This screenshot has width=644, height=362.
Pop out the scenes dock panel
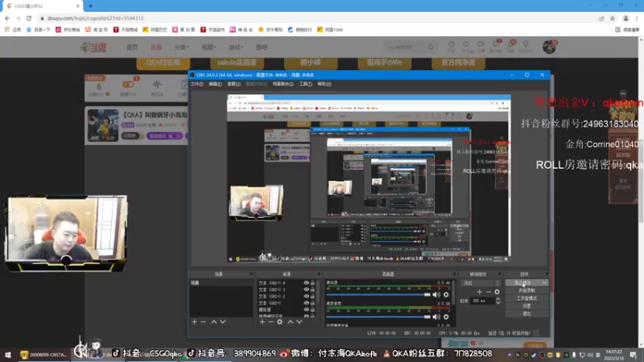251,274
